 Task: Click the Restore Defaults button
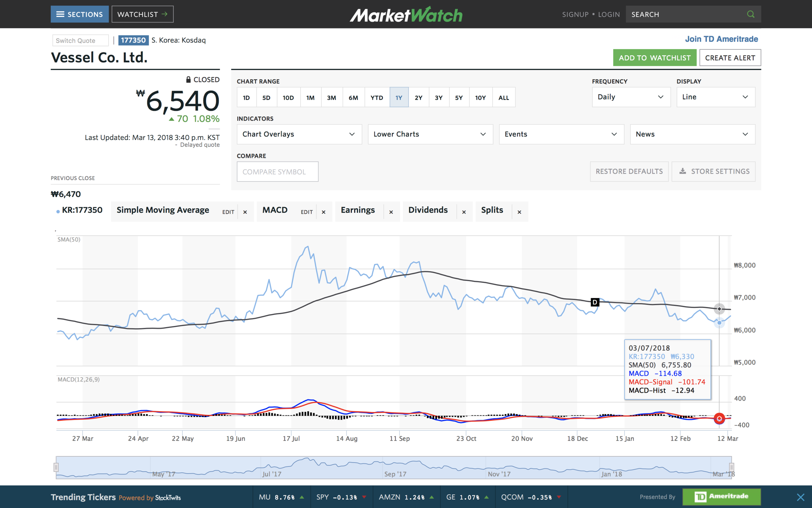(x=629, y=172)
